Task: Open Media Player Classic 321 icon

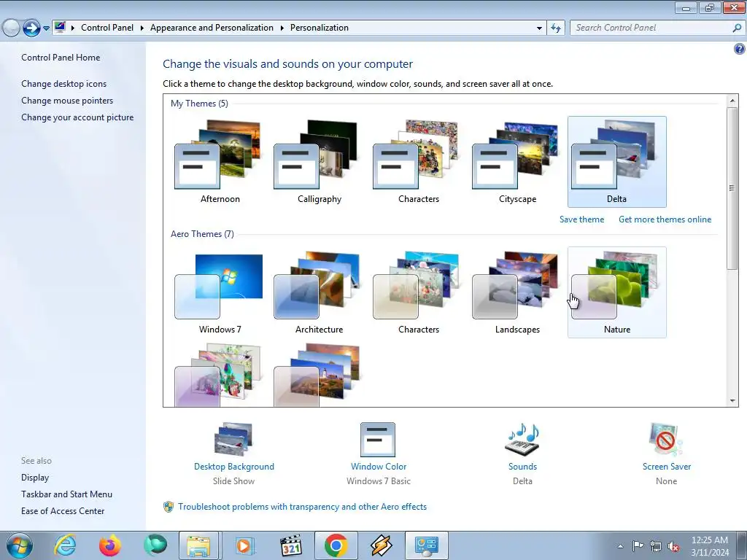Action: tap(290, 545)
